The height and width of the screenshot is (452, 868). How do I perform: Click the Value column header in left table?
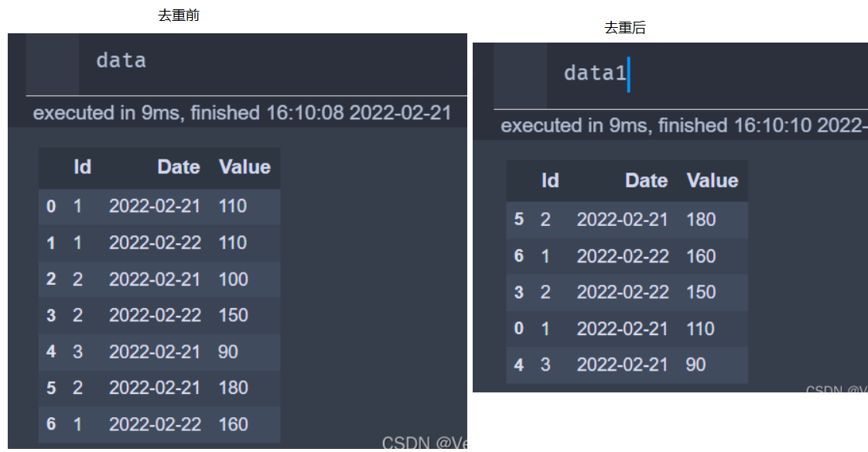point(244,167)
